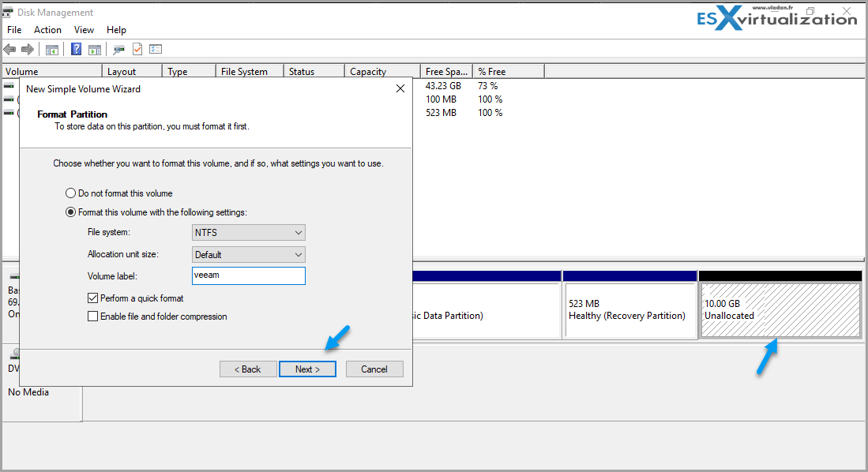Screen dimensions: 868x472
Task: Click the No Media label for DVD drive
Action: (x=28, y=391)
